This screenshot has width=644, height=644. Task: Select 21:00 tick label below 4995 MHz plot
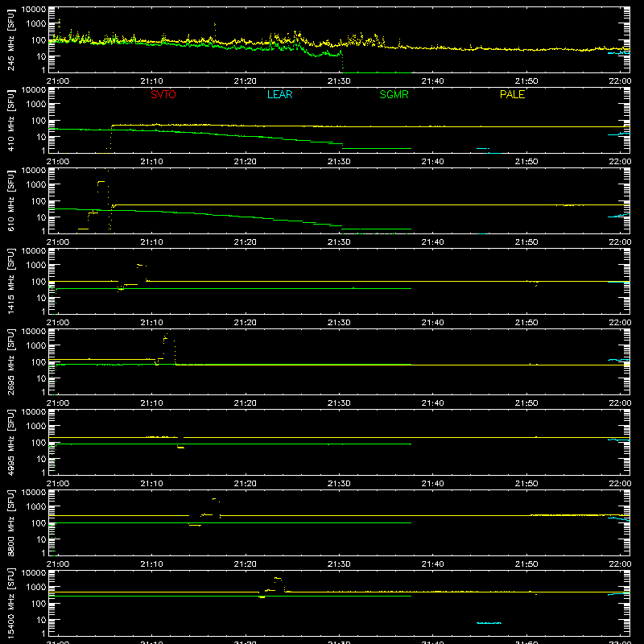(x=58, y=484)
